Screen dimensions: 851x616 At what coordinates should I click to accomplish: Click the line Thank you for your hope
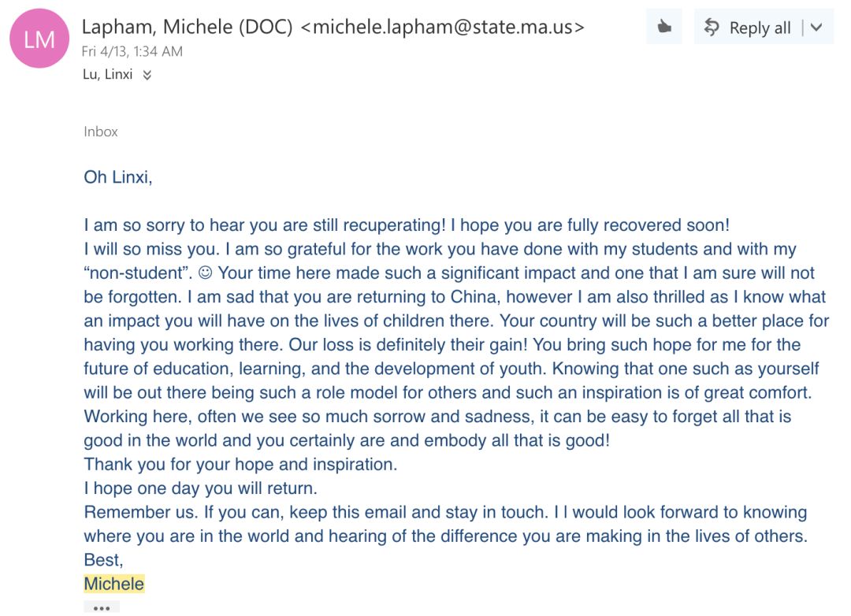(240, 465)
